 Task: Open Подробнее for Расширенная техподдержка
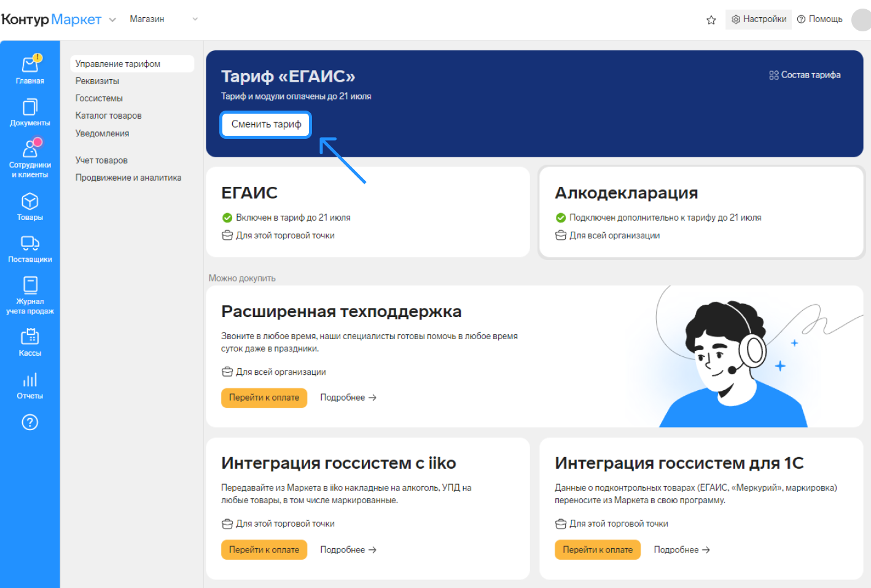pyautogui.click(x=348, y=398)
